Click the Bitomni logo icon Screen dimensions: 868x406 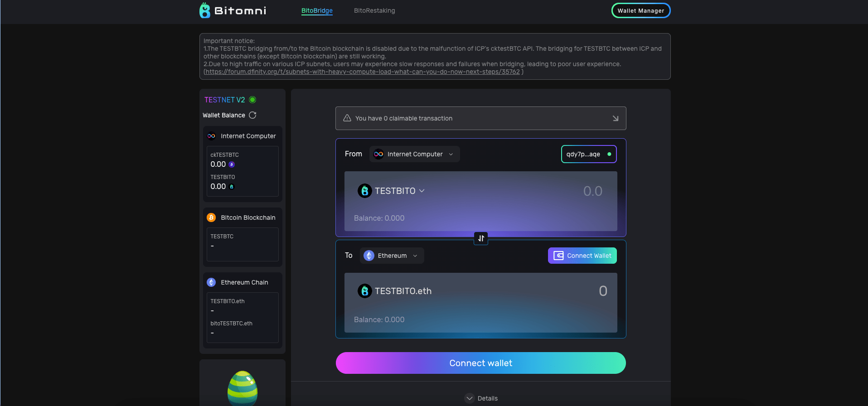click(x=205, y=10)
